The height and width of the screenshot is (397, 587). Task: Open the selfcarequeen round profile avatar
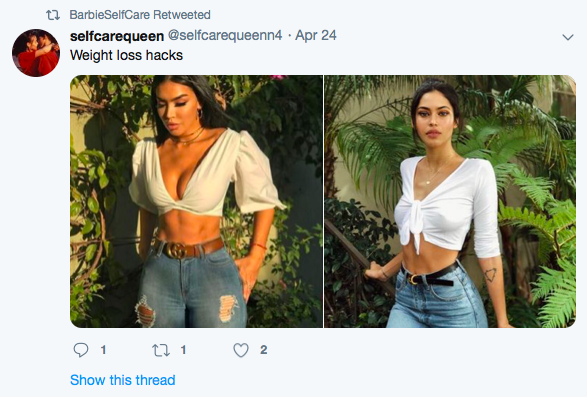(36, 53)
